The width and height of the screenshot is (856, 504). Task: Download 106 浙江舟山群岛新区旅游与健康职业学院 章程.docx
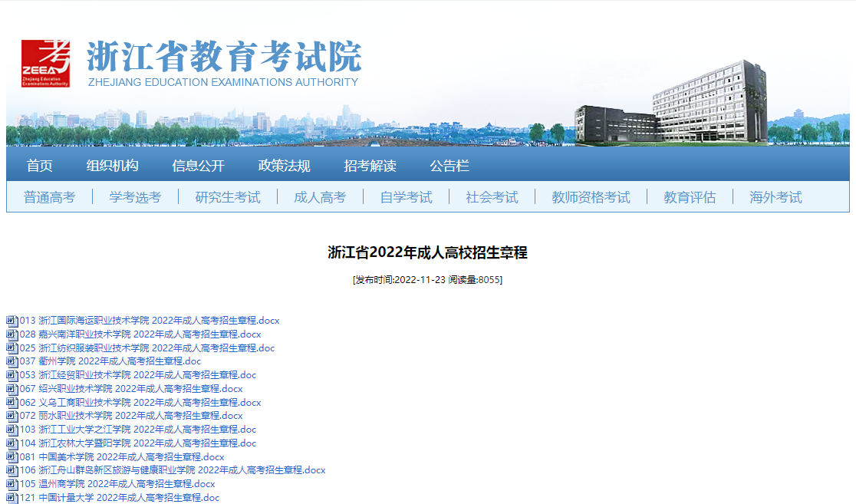tap(173, 470)
